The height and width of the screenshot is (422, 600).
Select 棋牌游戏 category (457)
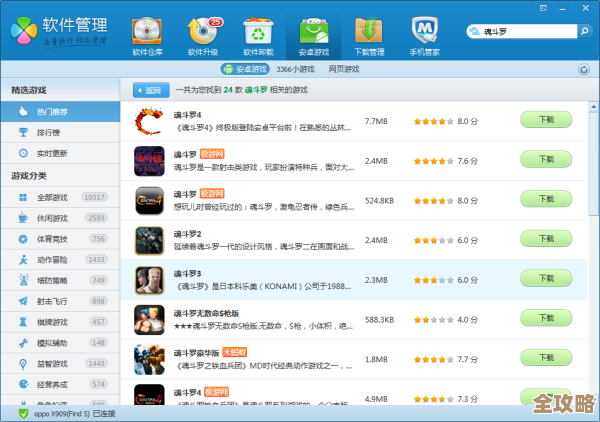click(x=60, y=322)
